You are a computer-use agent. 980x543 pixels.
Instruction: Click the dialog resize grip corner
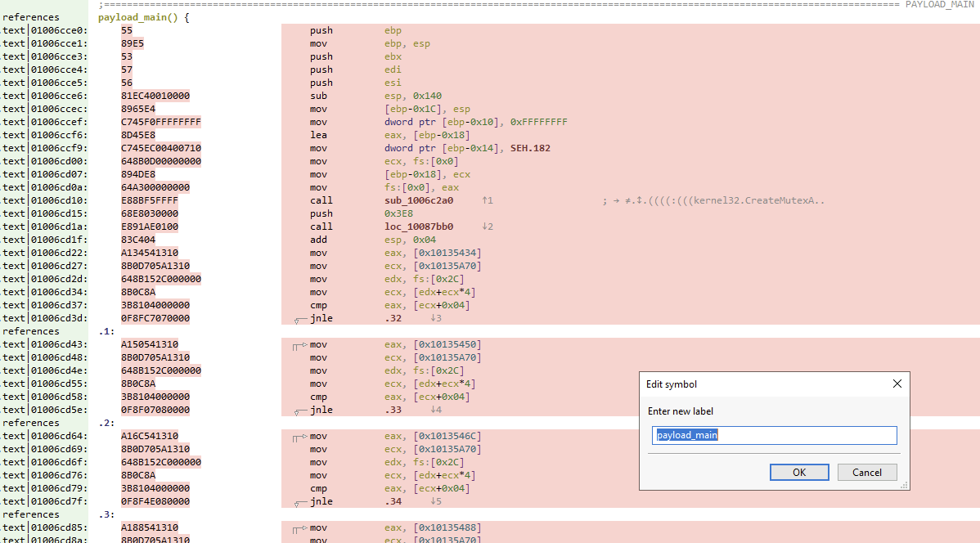tap(904, 485)
